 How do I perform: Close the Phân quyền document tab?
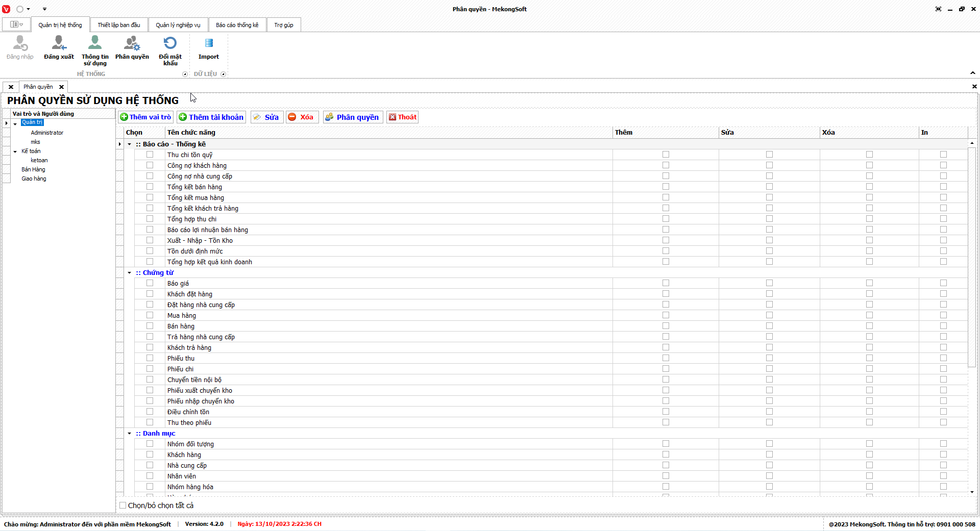(61, 87)
